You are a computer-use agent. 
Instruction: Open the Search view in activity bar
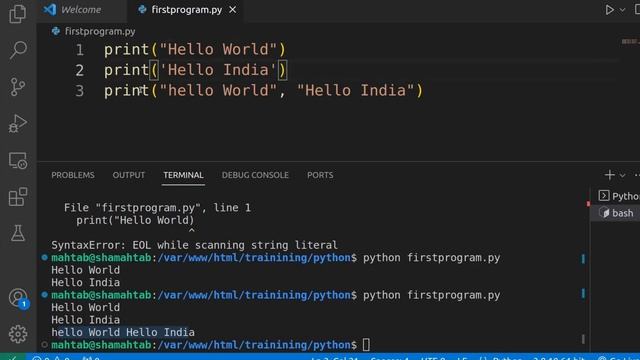[18, 50]
